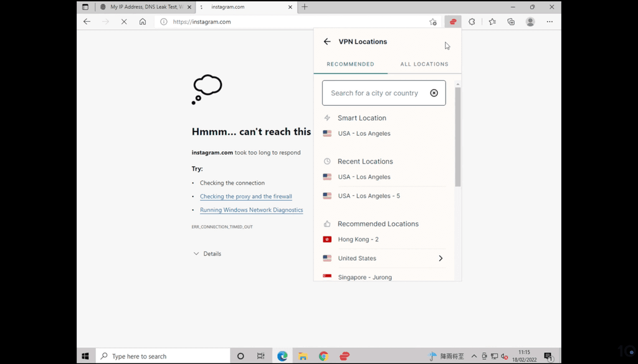This screenshot has height=364, width=638.
Task: Expand the Details section on error page
Action: point(207,253)
